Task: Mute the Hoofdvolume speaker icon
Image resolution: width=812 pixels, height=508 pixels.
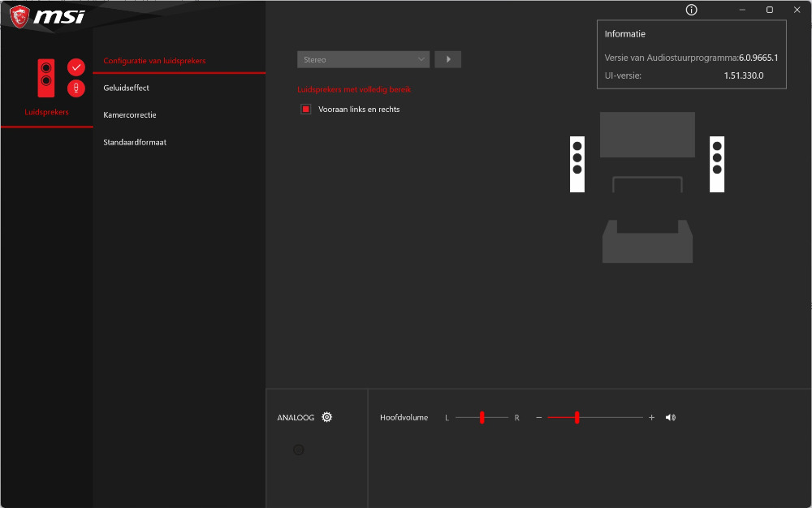Action: point(670,417)
